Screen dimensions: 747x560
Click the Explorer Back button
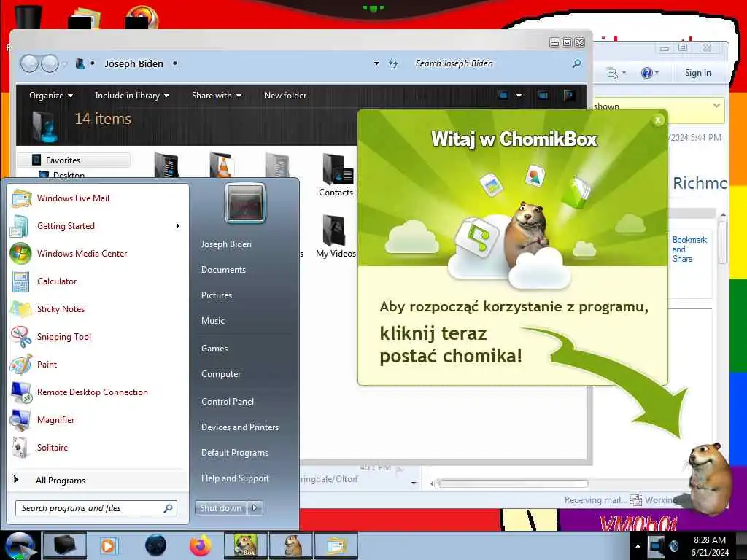[x=29, y=63]
